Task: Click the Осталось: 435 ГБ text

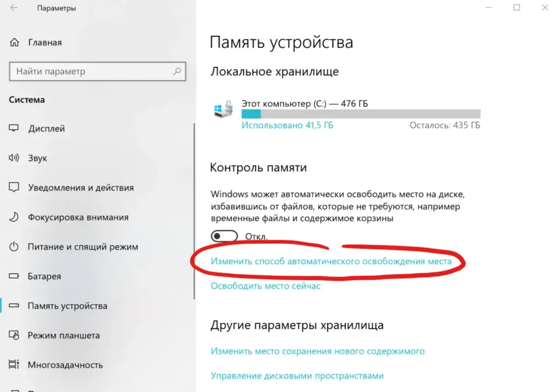Action: click(x=445, y=125)
